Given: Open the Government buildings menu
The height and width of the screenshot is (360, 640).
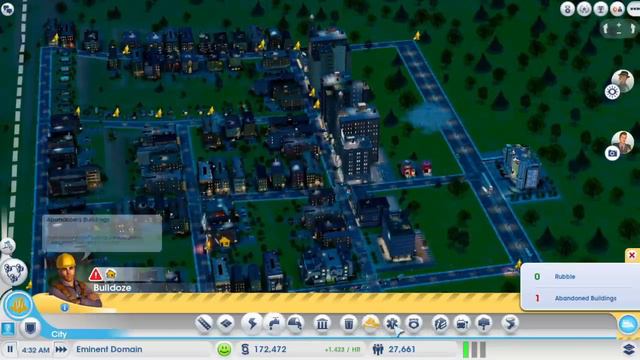Looking at the screenshot, I should [322, 324].
